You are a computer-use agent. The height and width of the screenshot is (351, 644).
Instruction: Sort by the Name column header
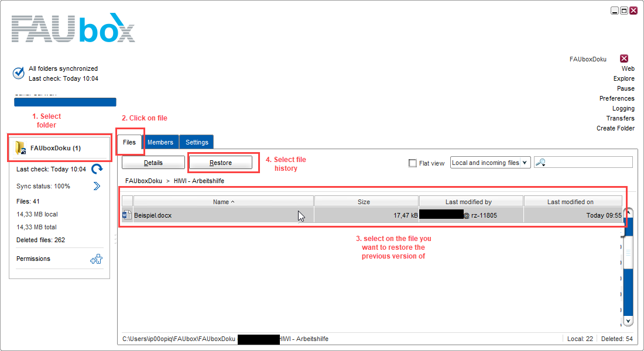[224, 202]
